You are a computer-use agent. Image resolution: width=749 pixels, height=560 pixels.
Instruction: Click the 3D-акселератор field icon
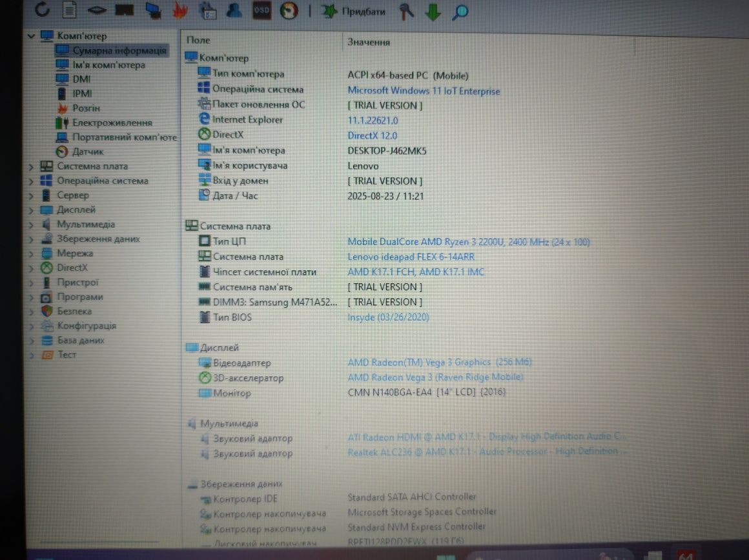point(205,377)
